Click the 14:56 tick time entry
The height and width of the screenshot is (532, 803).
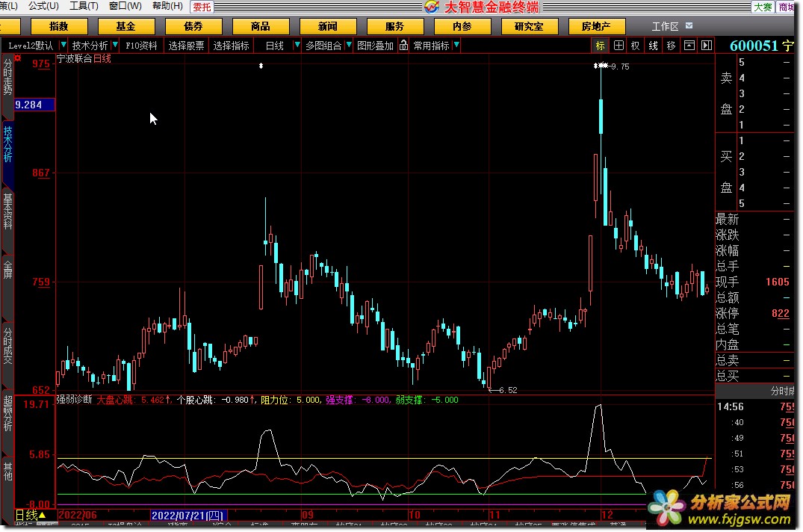point(731,407)
